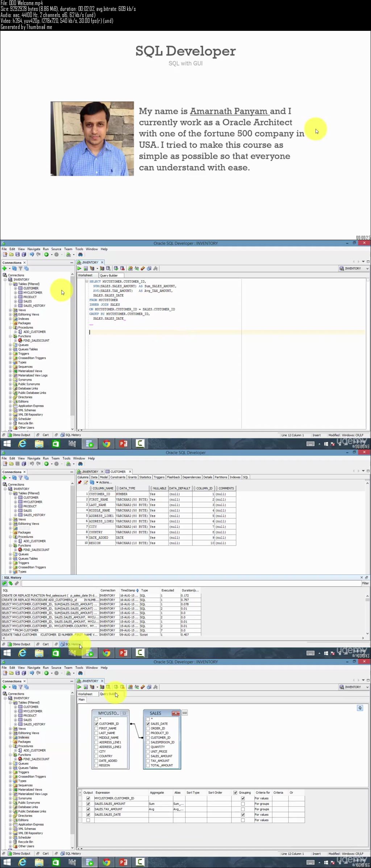Click Refresh connections icon in CUSTOMER columns window
The image size is (371, 868).
pos(14,478)
